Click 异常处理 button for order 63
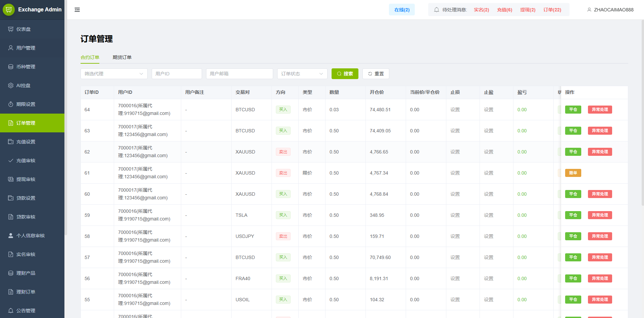This screenshot has height=318, width=644. tap(600, 131)
